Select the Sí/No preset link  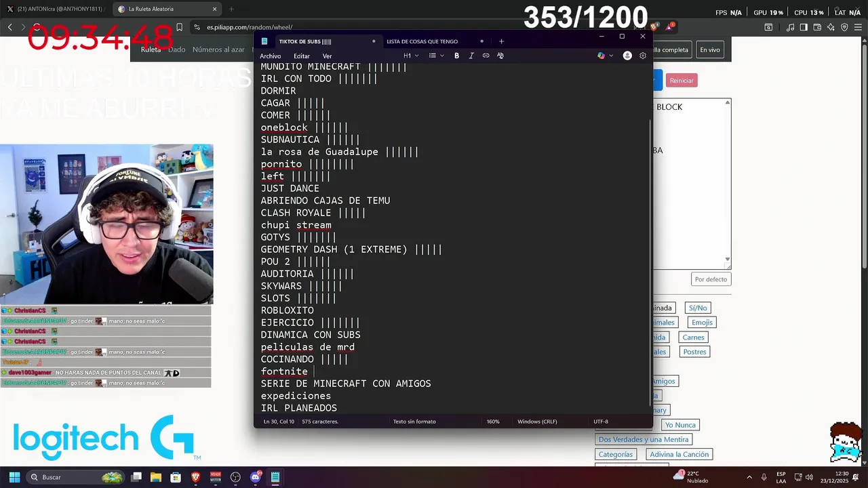pyautogui.click(x=698, y=308)
